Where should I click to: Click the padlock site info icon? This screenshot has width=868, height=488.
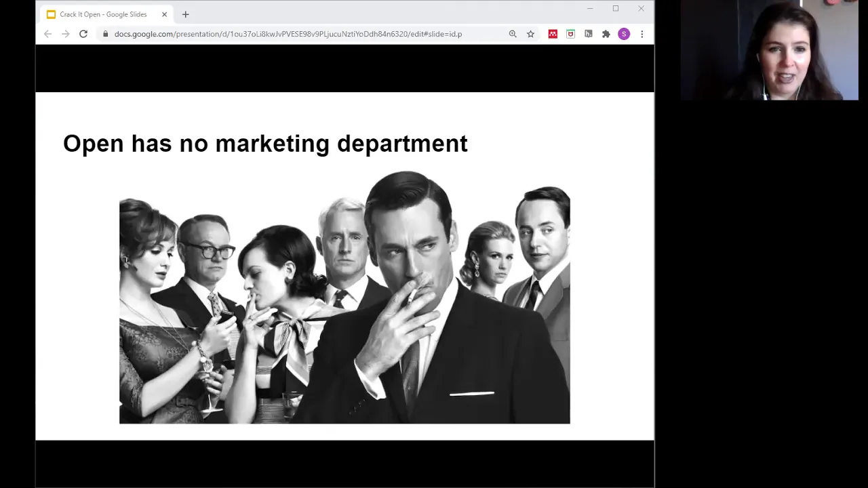click(105, 34)
